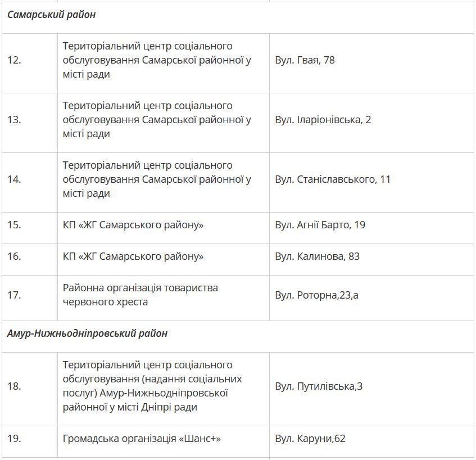
Task: Click row number 14 cell
Action: point(15,179)
